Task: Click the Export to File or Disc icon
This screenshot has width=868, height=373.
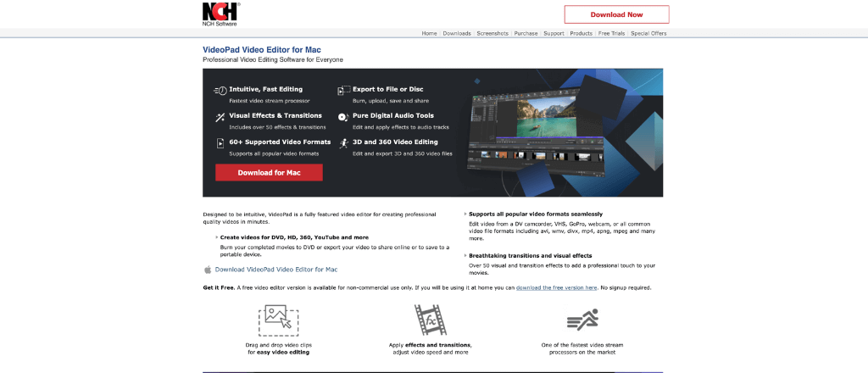Action: tap(344, 90)
